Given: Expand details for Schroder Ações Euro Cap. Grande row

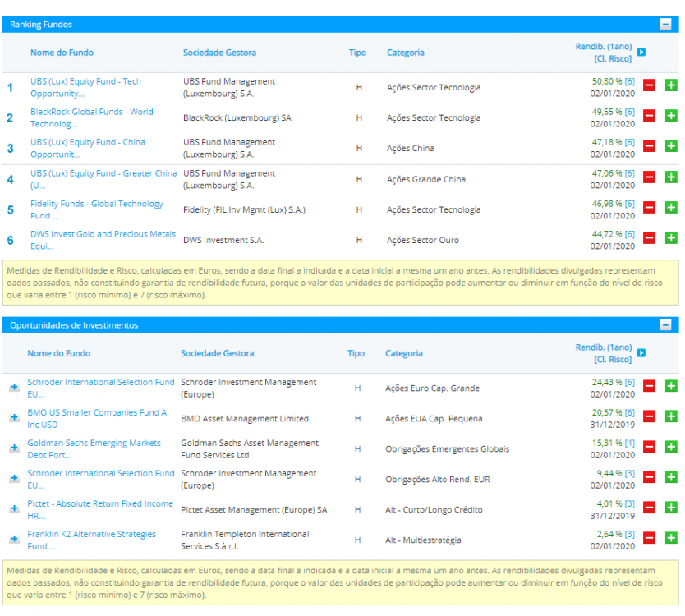Looking at the screenshot, I should click(x=14, y=388).
